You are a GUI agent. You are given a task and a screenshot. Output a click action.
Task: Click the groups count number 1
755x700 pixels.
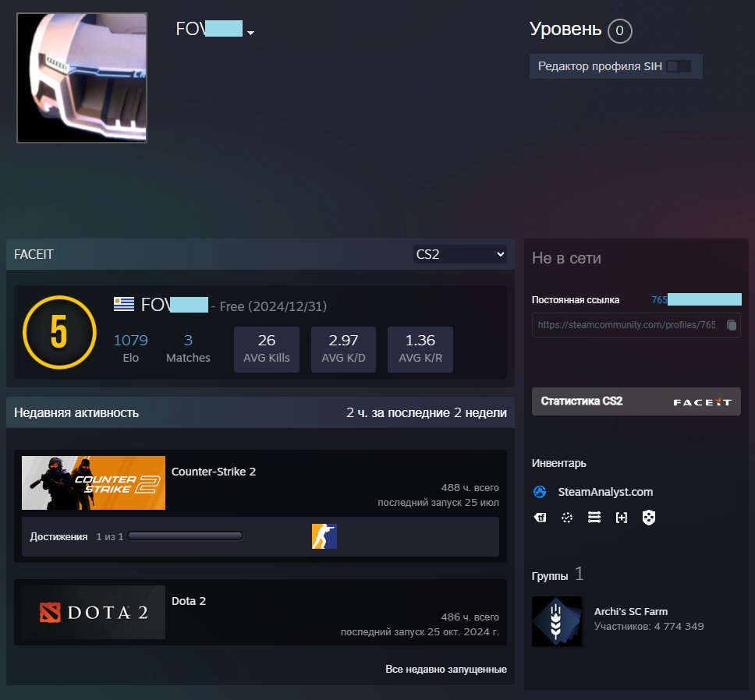579,574
